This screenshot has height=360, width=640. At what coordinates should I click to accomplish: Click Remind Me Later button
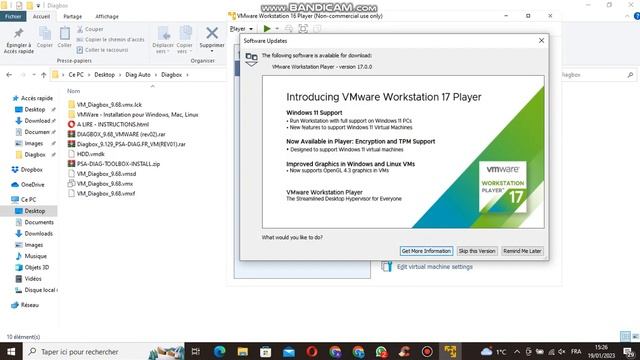click(522, 251)
